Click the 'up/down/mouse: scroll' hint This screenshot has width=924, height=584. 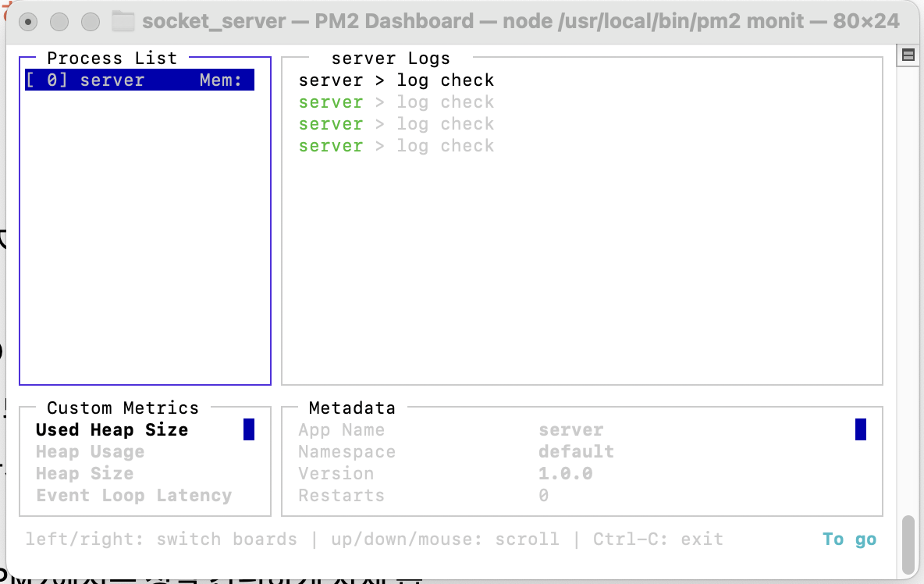tap(445, 539)
